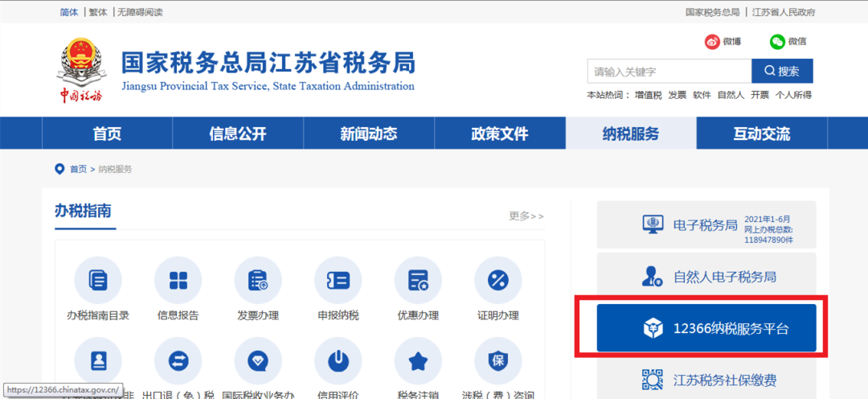The height and width of the screenshot is (399, 868).
Task: Select the 税务注销 star icon
Action: point(418,361)
